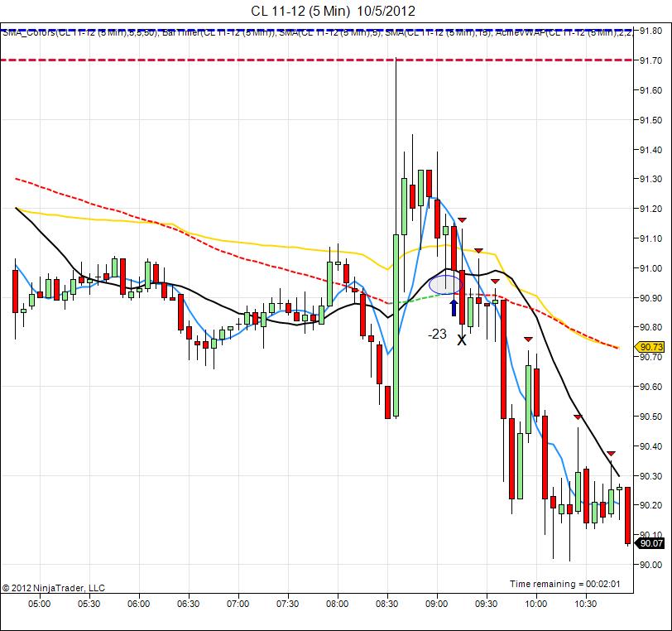Click the 10:00 time axis label
The height and width of the screenshot is (631, 672).
[536, 604]
